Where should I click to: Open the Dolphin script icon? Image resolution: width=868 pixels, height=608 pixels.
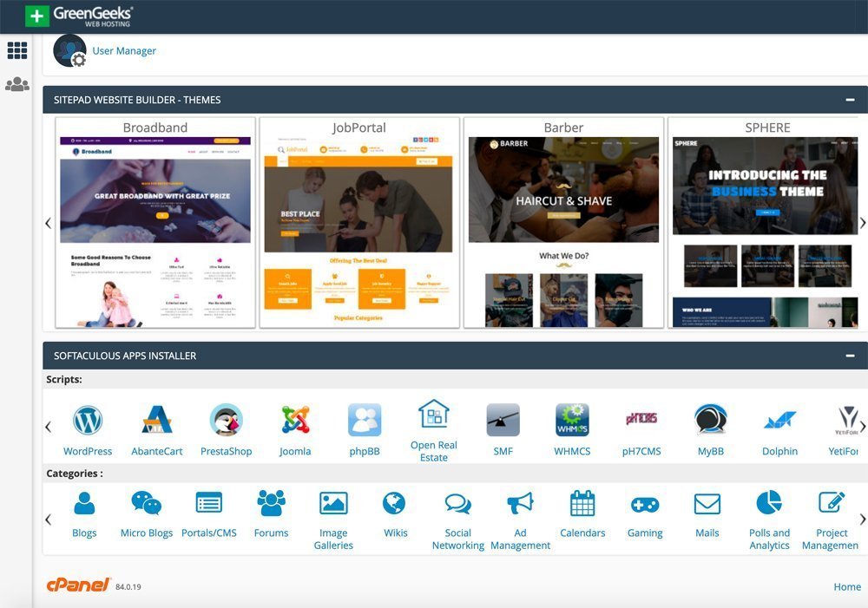pos(780,421)
